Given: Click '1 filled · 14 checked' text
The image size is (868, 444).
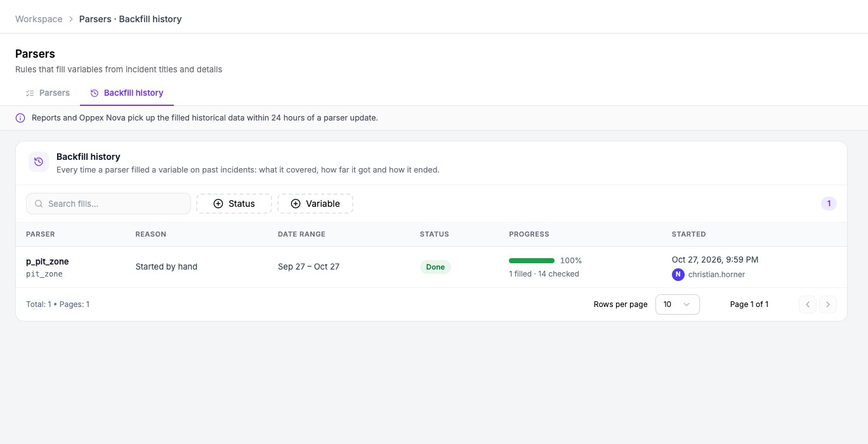Looking at the screenshot, I should click(x=544, y=274).
